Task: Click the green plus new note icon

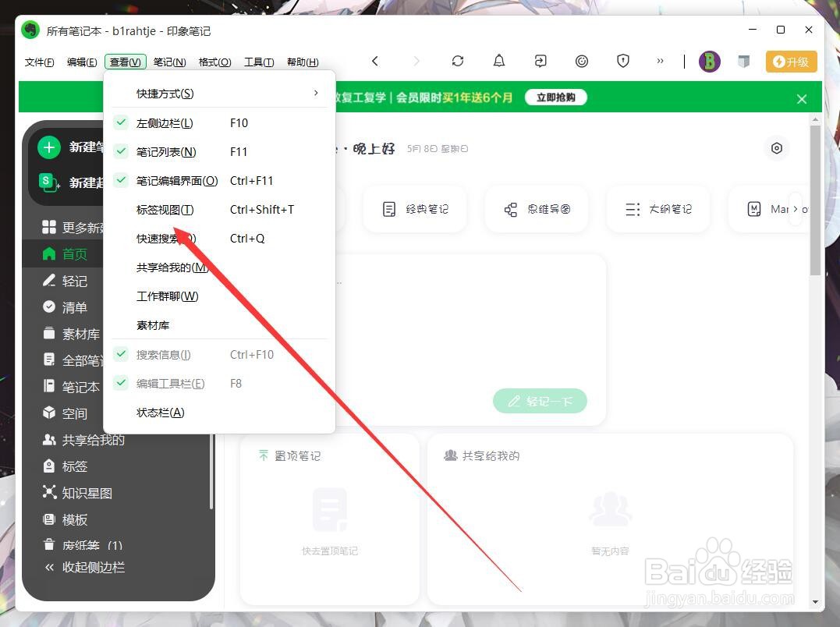Action: coord(49,147)
